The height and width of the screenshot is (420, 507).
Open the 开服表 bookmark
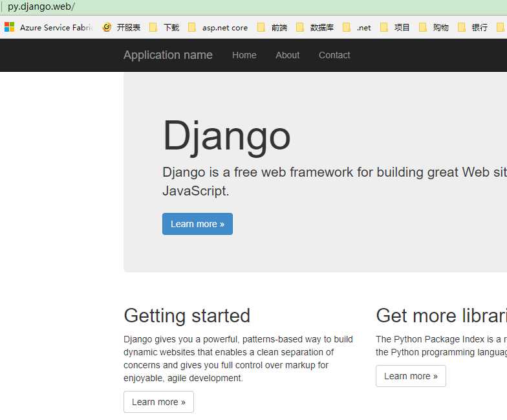click(122, 27)
